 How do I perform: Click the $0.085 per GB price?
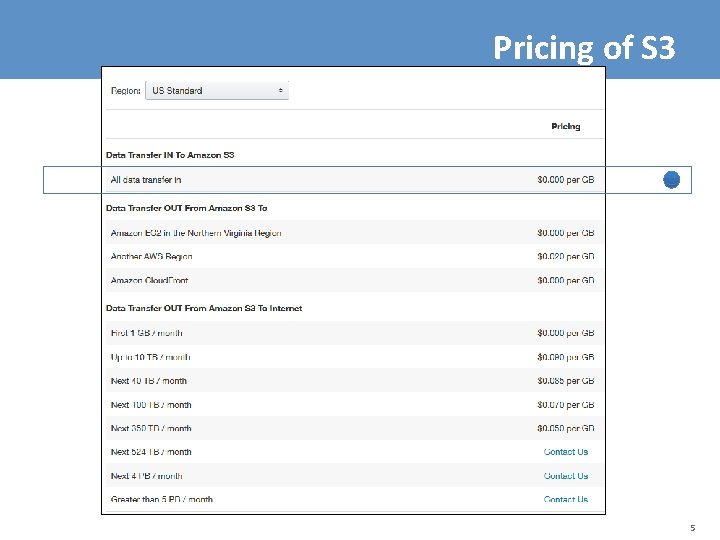point(566,381)
